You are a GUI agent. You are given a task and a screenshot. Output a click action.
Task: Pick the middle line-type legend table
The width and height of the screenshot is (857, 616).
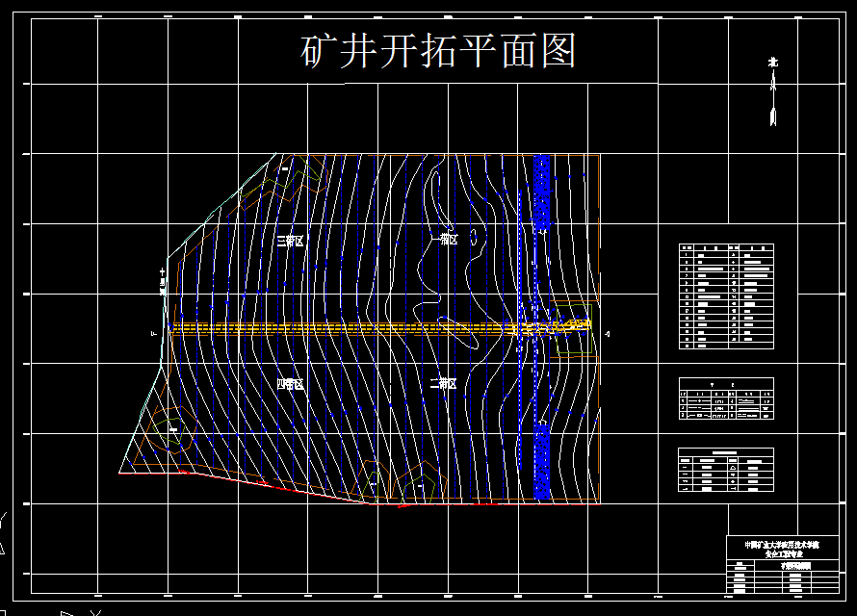726,398
